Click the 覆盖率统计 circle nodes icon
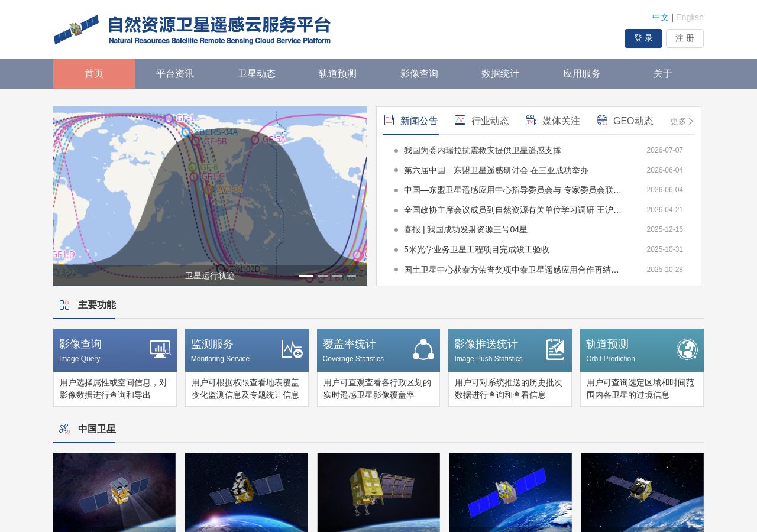 [423, 349]
